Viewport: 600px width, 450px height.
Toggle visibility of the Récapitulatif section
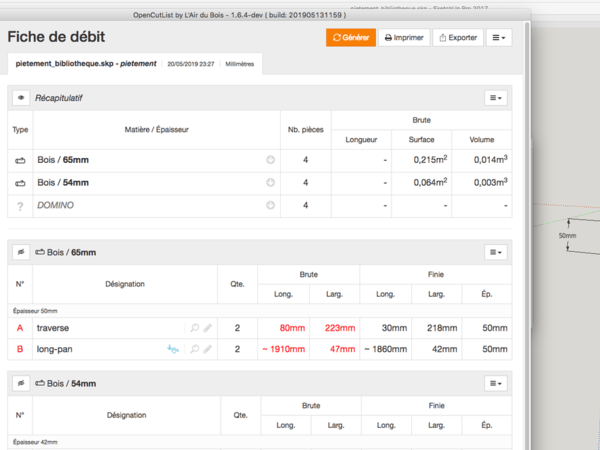(x=21, y=98)
